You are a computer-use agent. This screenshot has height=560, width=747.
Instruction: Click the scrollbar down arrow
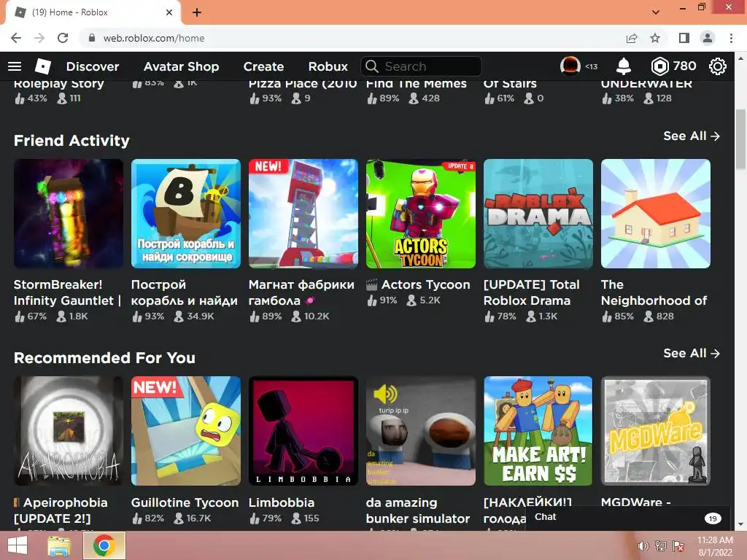pos(740,524)
